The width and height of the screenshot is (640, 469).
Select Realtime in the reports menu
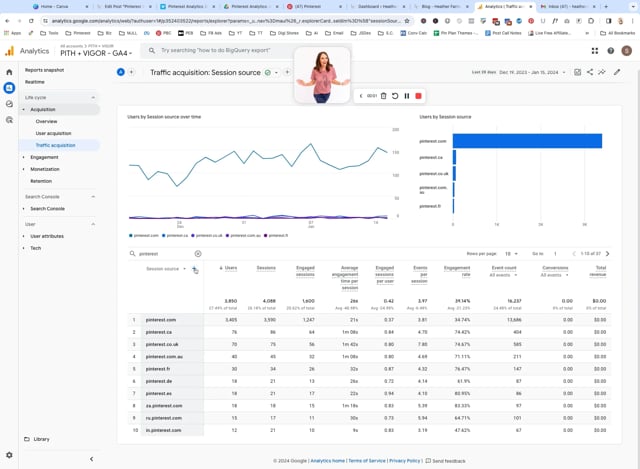pos(35,82)
